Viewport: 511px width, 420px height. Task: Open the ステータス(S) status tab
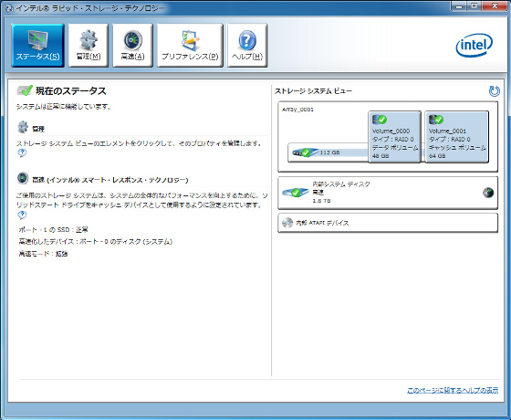coord(37,46)
